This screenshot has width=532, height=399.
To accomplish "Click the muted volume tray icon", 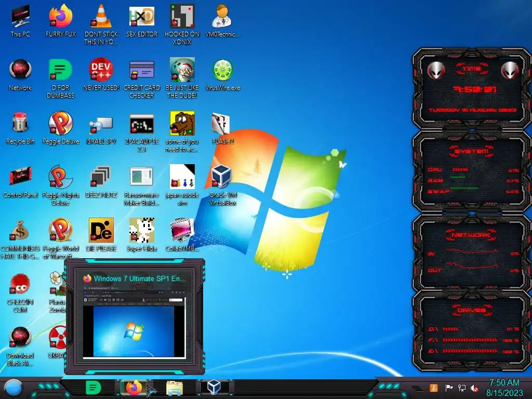I will click(x=474, y=388).
